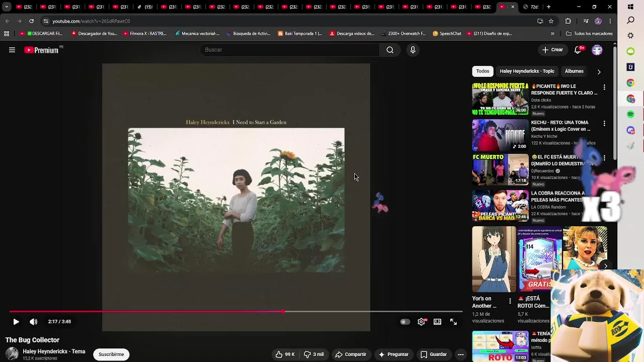The image size is (644, 362).
Task: Open options menu for KECHU - RETO video
Action: pos(604,123)
